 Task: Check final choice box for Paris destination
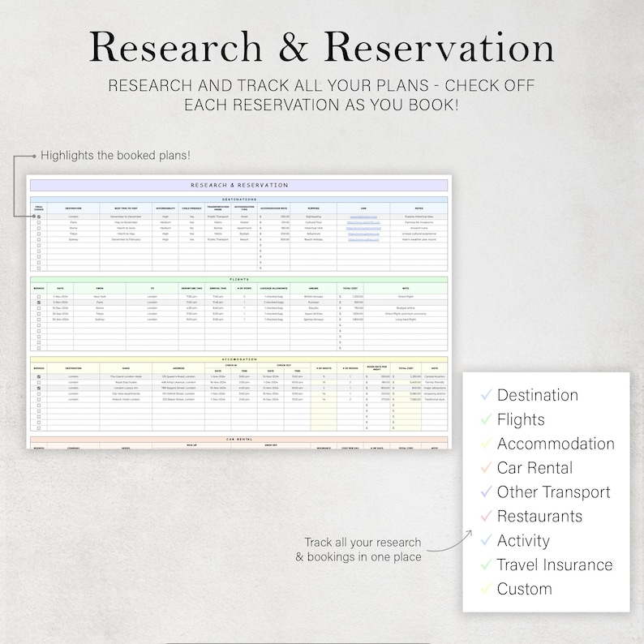[x=39, y=222]
